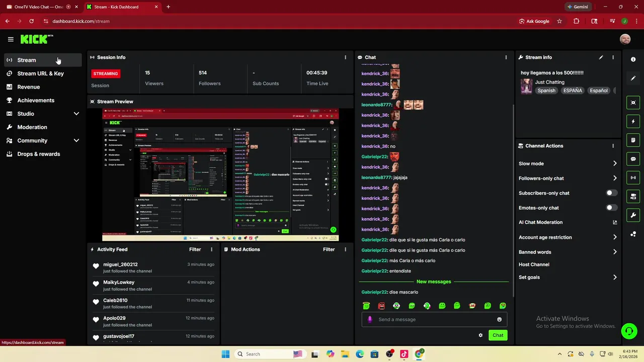
Task: Toggle the document widget icon in right rail
Action: [633, 140]
